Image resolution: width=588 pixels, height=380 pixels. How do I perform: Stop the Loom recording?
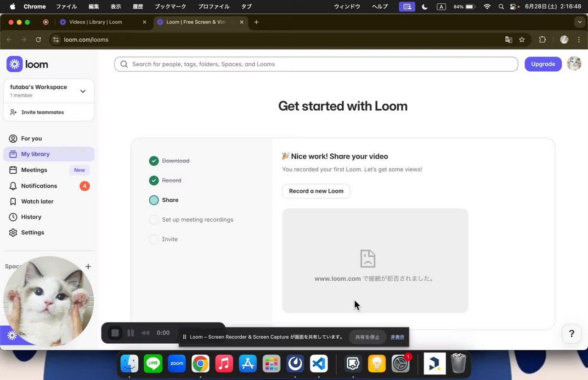115,333
